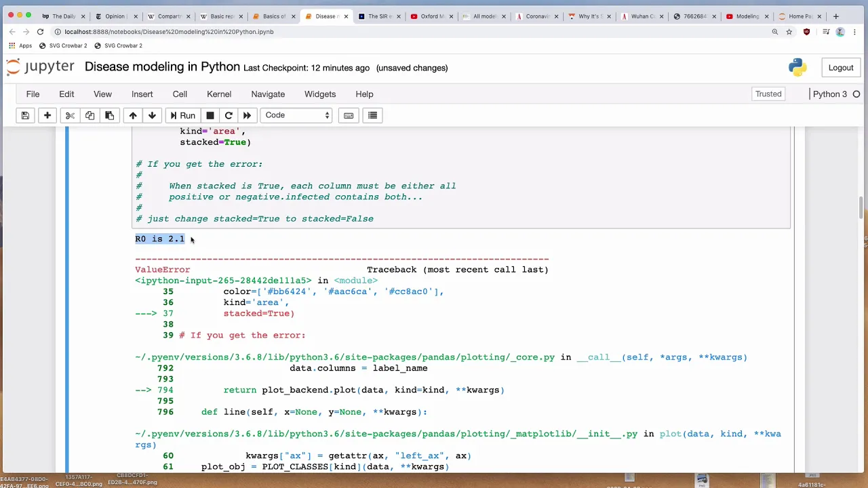Viewport: 868px width, 488px height.
Task: Click the Trusted notebook indicator
Action: coord(768,94)
